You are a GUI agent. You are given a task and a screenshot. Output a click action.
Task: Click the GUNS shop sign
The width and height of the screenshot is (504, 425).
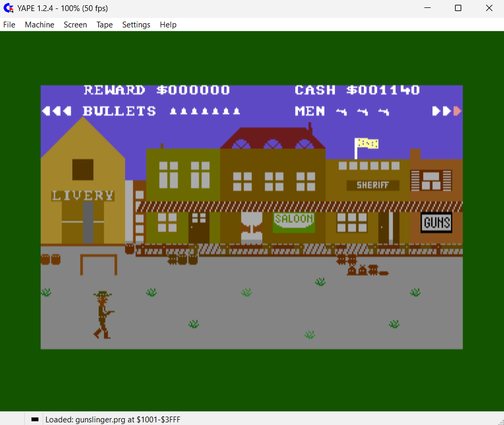(436, 223)
